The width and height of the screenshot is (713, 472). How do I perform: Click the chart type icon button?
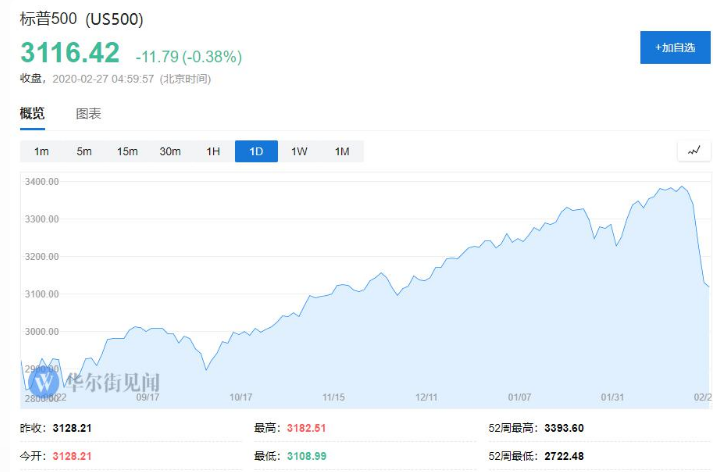(x=694, y=151)
